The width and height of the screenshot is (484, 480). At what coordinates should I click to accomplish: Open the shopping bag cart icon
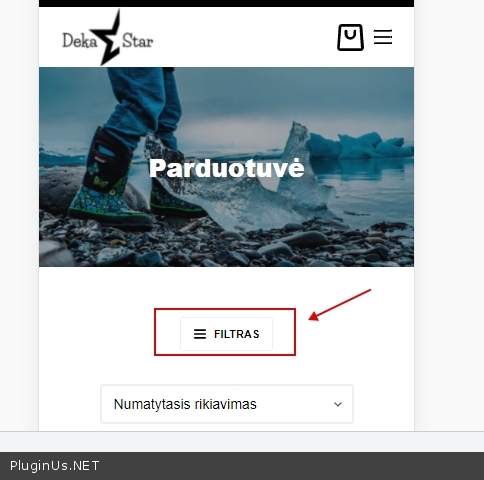click(x=350, y=37)
